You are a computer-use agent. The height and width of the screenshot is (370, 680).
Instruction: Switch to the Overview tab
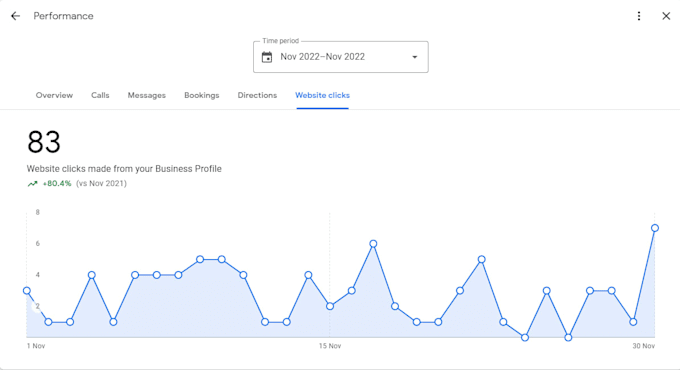point(54,95)
